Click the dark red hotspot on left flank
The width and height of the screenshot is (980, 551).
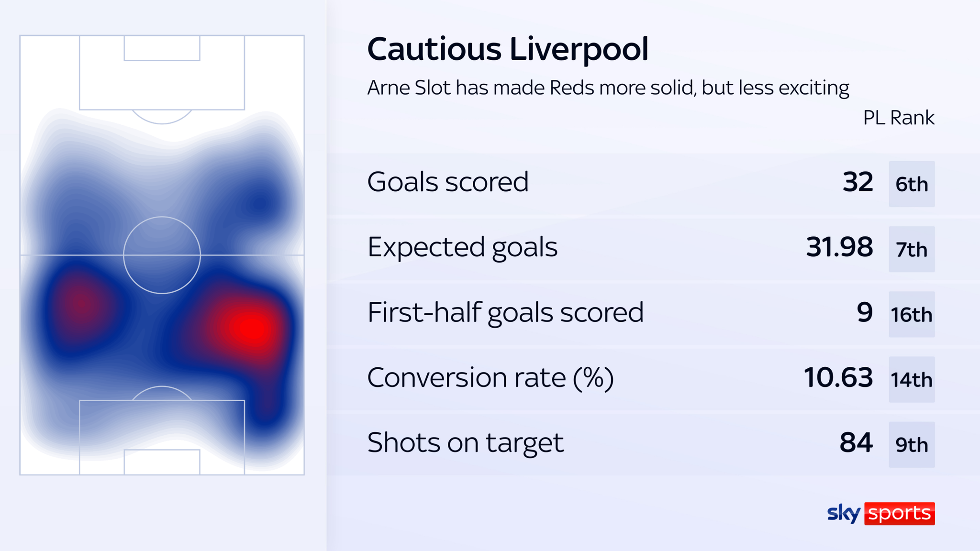pos(80,305)
